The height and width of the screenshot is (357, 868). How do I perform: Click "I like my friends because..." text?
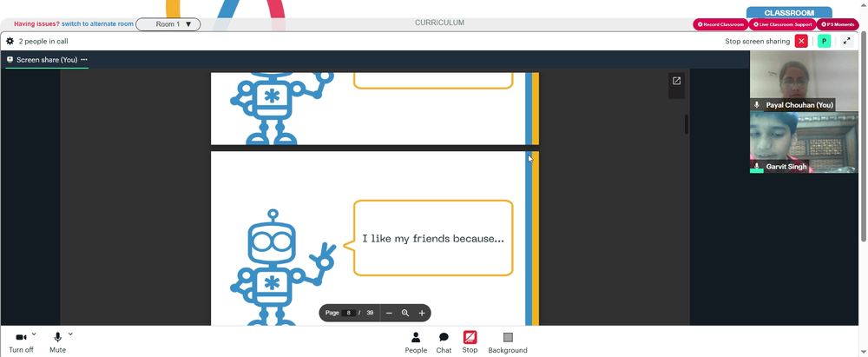433,239
